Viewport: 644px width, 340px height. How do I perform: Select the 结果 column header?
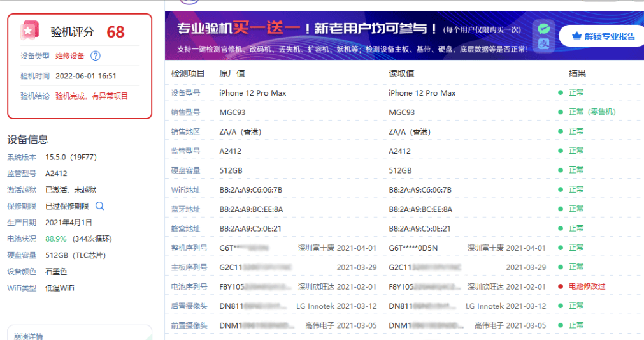click(577, 73)
